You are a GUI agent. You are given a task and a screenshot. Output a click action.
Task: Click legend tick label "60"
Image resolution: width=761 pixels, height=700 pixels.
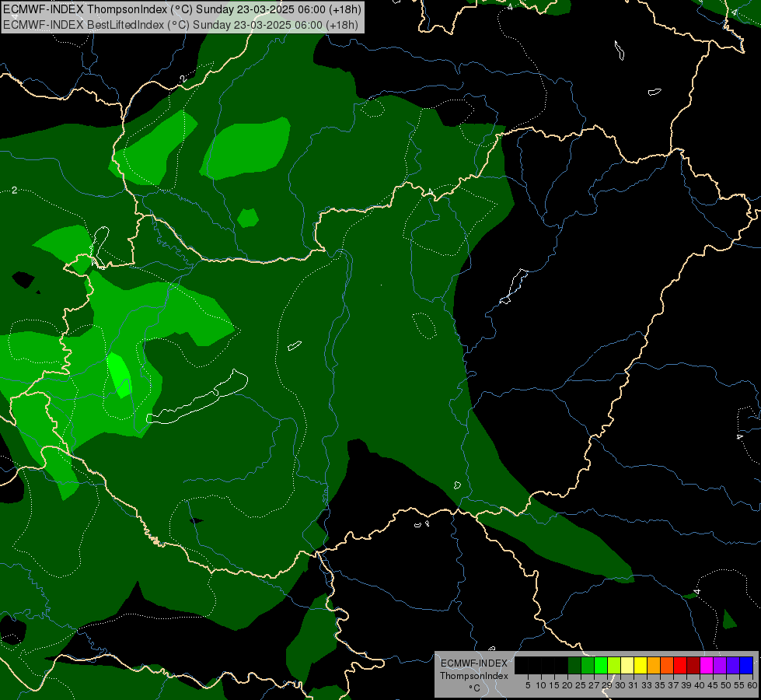[752, 685]
